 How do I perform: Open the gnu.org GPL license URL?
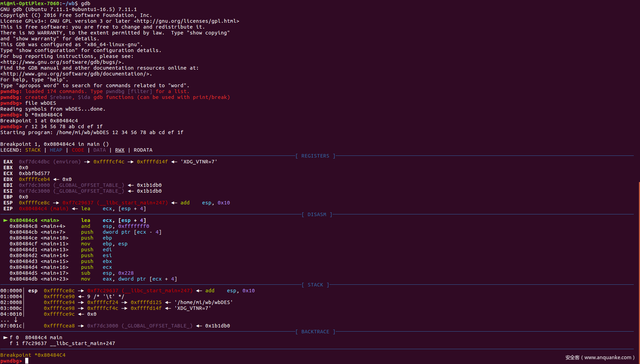[186, 21]
